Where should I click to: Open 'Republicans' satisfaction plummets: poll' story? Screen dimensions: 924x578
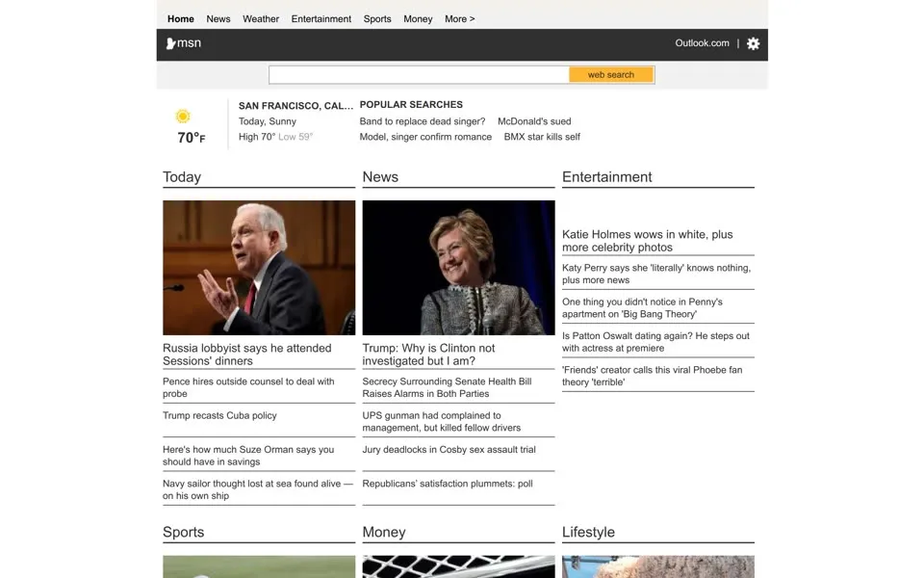(448, 484)
